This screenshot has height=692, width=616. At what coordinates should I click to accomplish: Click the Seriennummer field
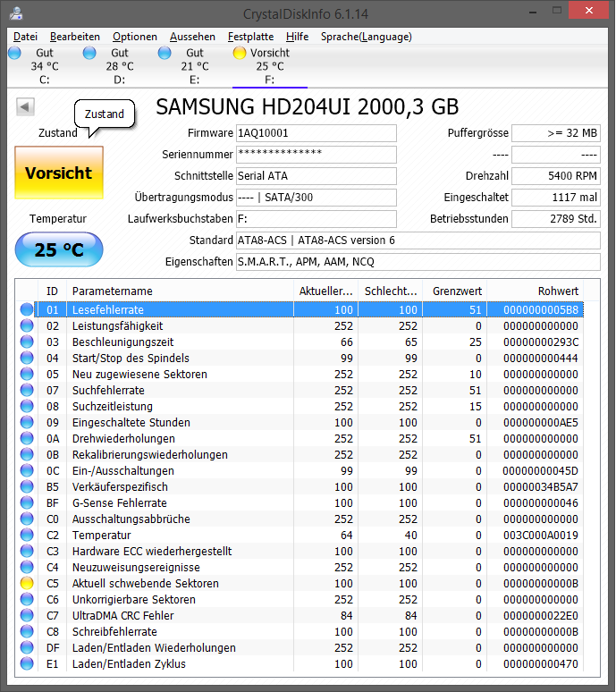316,155
